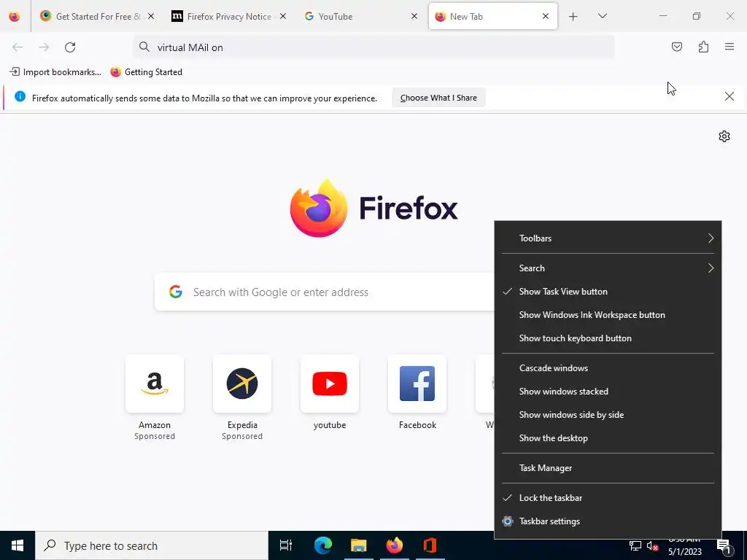Open a new tab with plus button

(x=573, y=17)
